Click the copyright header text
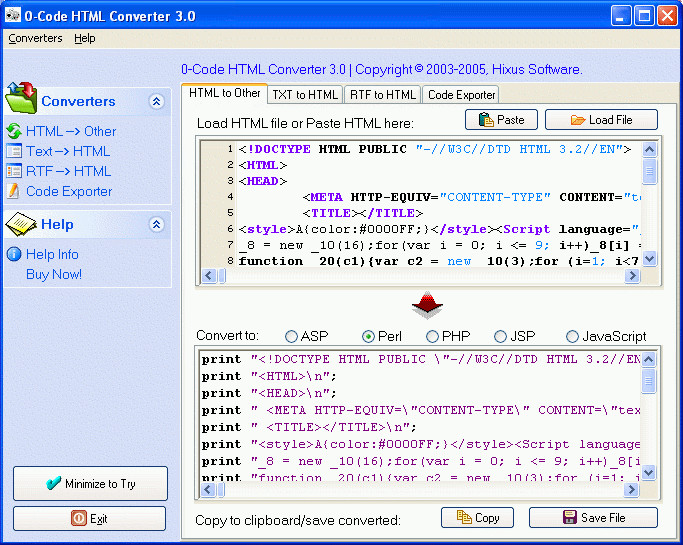Viewport: 683px width, 545px height. click(382, 69)
